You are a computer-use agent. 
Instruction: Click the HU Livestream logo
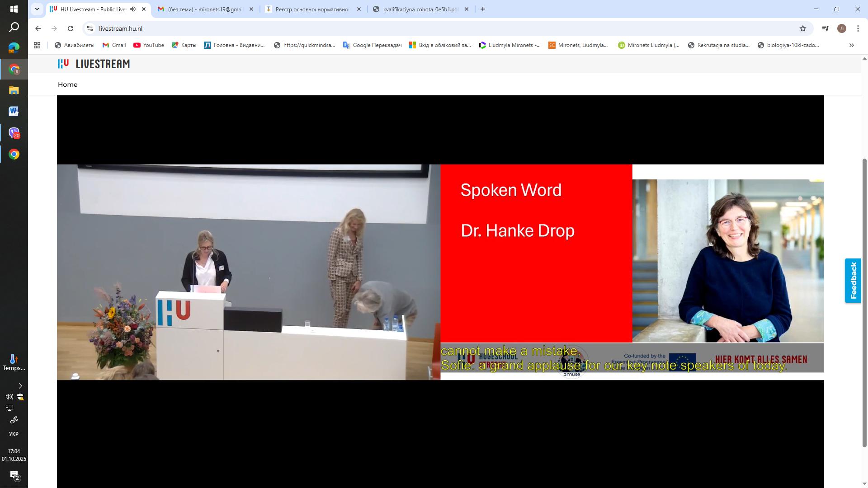tap(94, 64)
